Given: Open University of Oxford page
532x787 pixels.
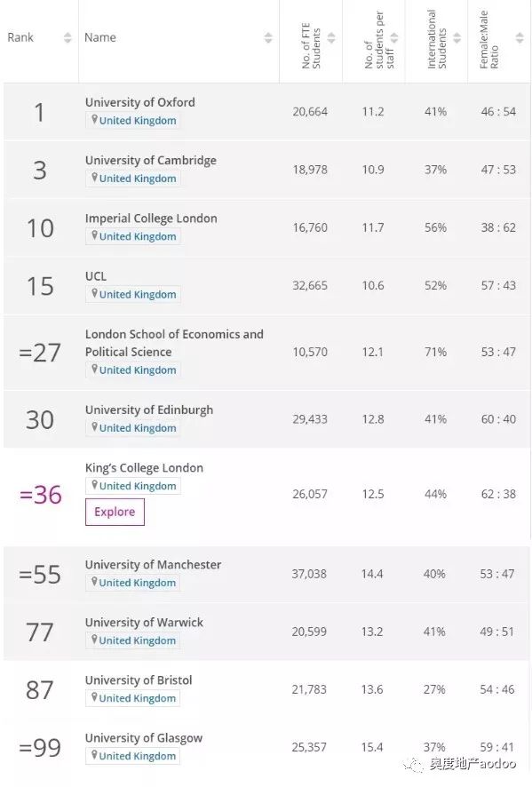Looking at the screenshot, I should tap(140, 102).
